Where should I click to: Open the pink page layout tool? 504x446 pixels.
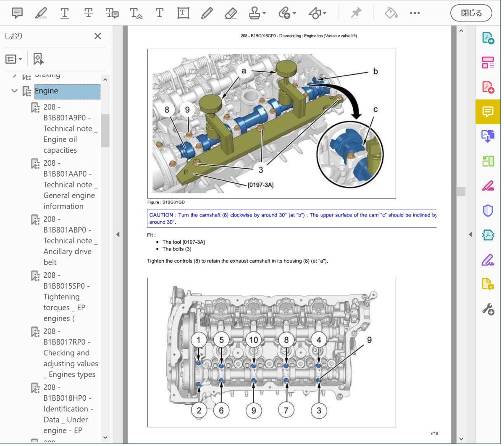coord(488,63)
